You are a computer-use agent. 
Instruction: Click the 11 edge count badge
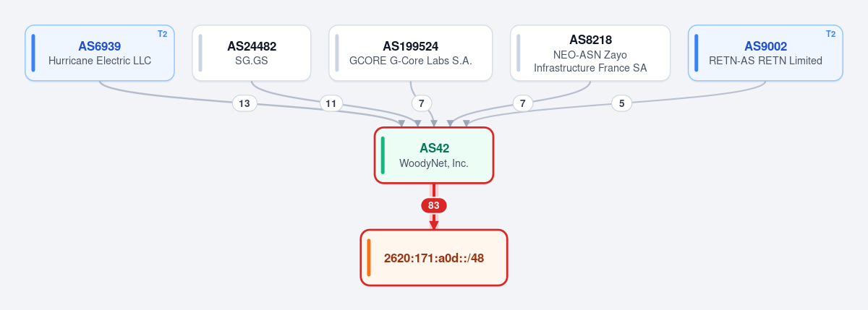[331, 103]
